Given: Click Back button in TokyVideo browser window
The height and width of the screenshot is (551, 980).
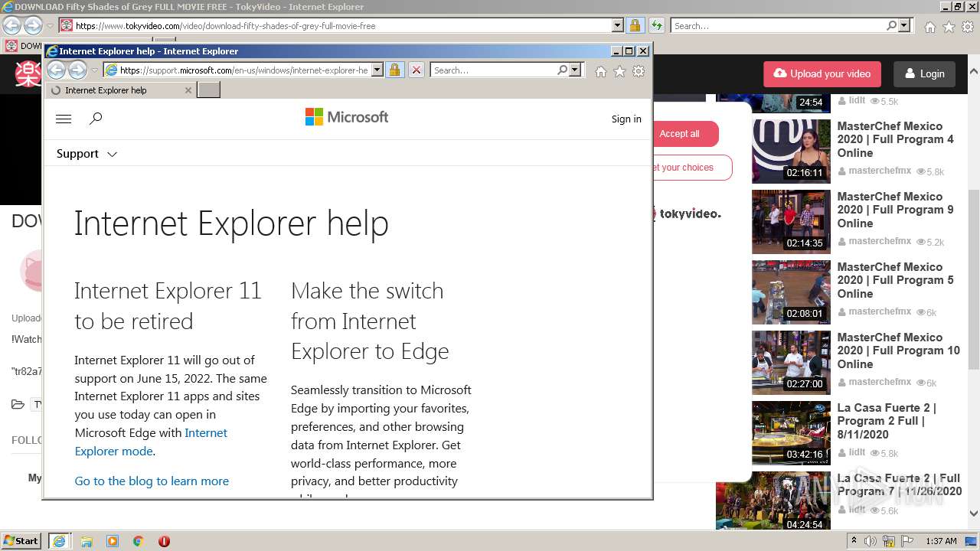Looking at the screenshot, I should coord(11,26).
